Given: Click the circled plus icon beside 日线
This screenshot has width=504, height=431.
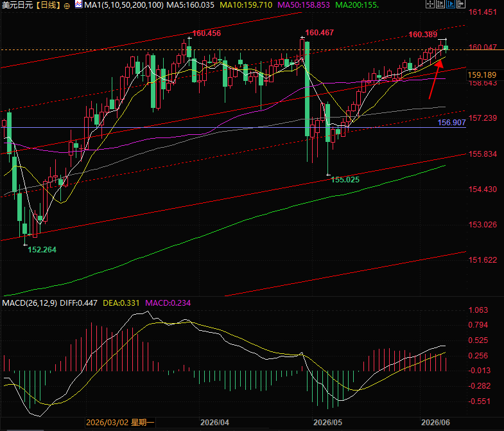Looking at the screenshot, I should pyautogui.click(x=67, y=6).
